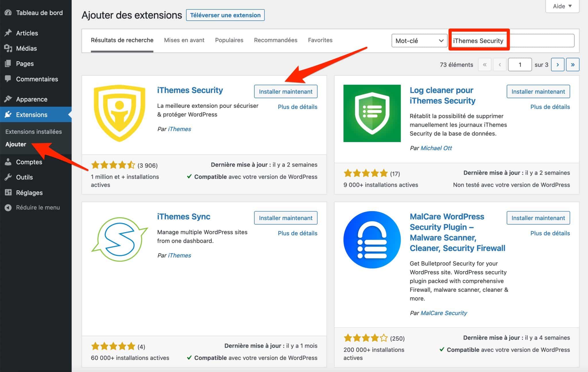Click the MalCare blue lock thumbnail
Image resolution: width=588 pixels, height=372 pixels.
coord(372,240)
